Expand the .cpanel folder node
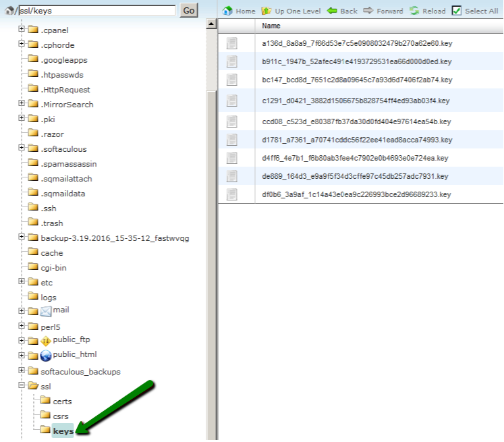The height and width of the screenshot is (442, 504). (x=22, y=30)
